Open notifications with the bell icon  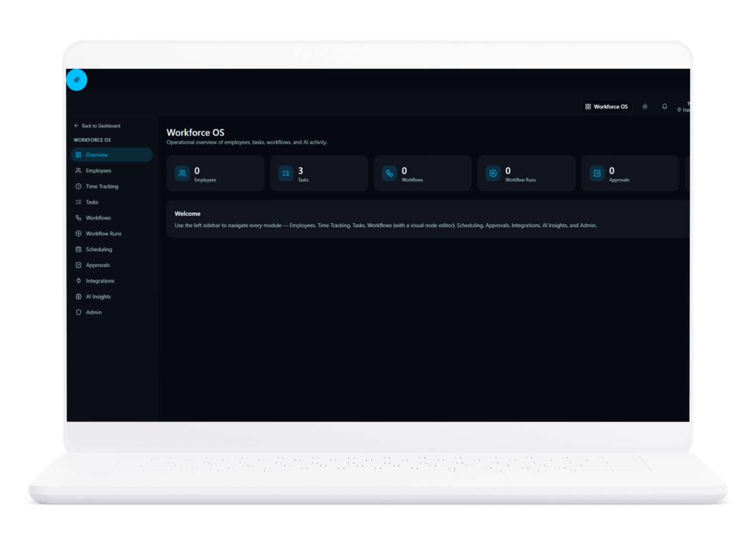pyautogui.click(x=665, y=107)
